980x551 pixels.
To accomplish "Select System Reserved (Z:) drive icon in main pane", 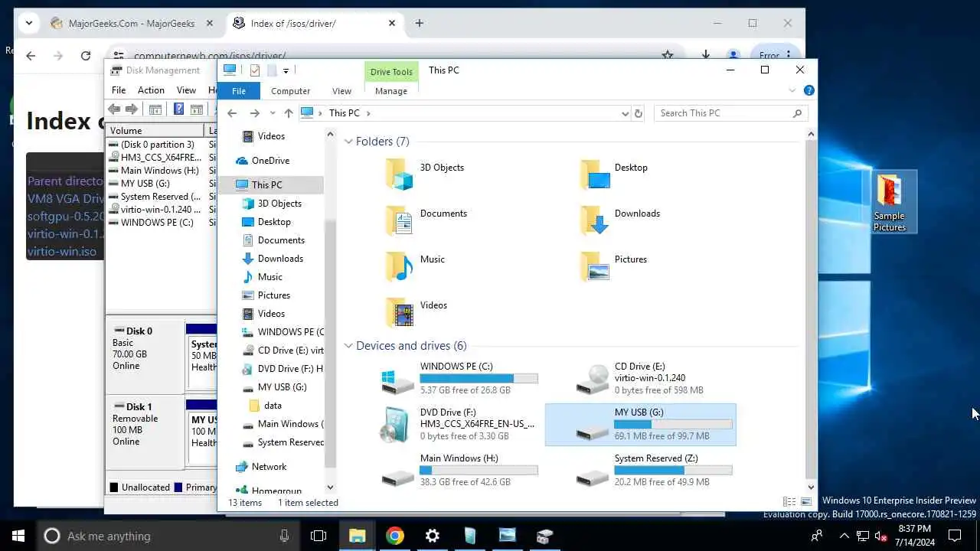I will (x=593, y=477).
